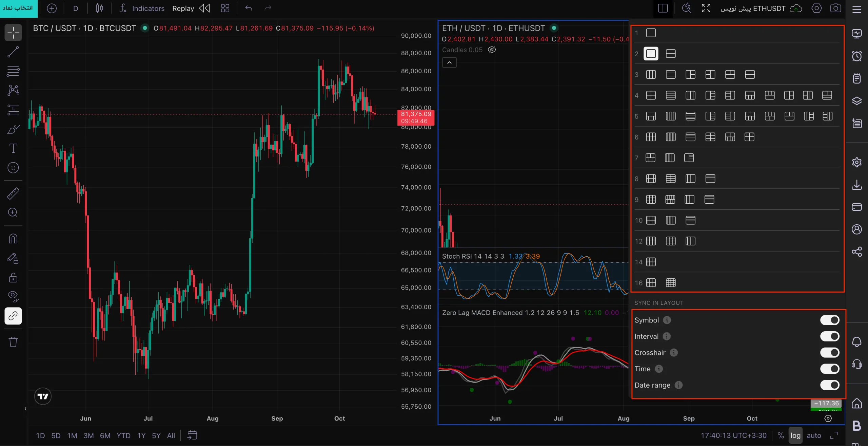The image size is (868, 446).
Task: Open the D interval dropdown
Action: [x=76, y=8]
